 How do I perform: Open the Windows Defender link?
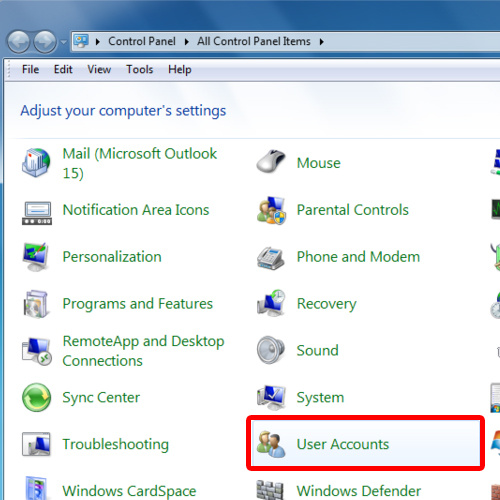coord(359,491)
